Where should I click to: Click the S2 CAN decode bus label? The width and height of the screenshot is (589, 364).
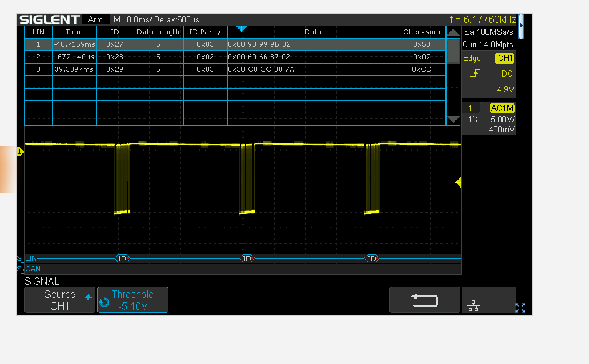pos(29,269)
